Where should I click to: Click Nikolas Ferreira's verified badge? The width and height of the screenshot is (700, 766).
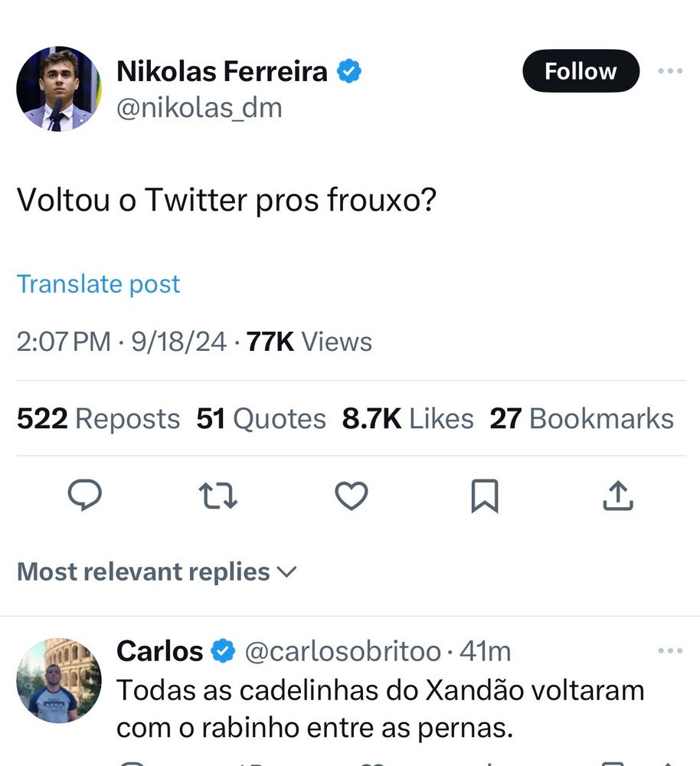point(349,72)
